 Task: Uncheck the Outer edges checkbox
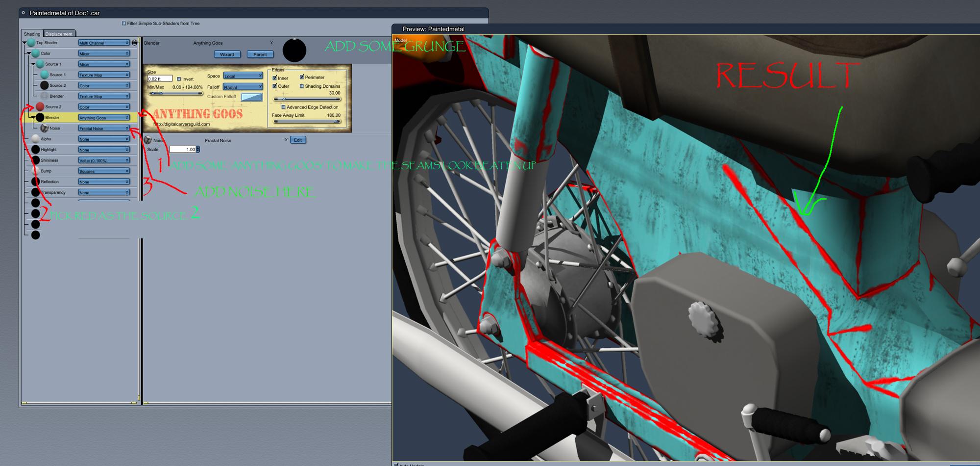tap(275, 86)
